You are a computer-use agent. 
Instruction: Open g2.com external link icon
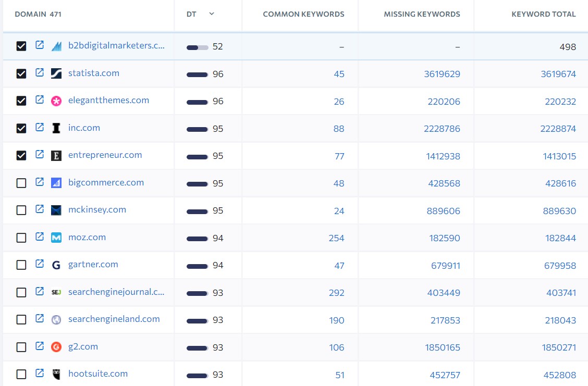pyautogui.click(x=40, y=346)
